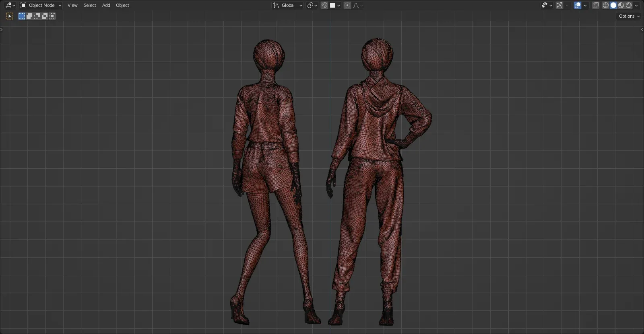This screenshot has height=334, width=644.
Task: Click the Select Box tool icon
Action: coord(10,16)
